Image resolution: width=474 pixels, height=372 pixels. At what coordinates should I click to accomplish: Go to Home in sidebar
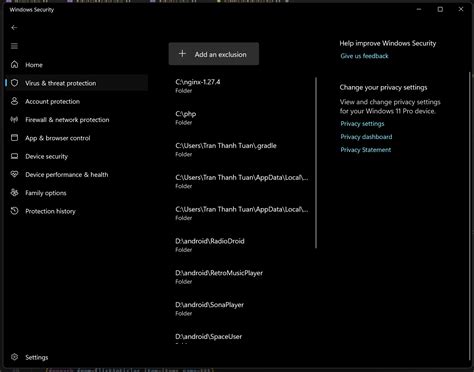point(77,65)
